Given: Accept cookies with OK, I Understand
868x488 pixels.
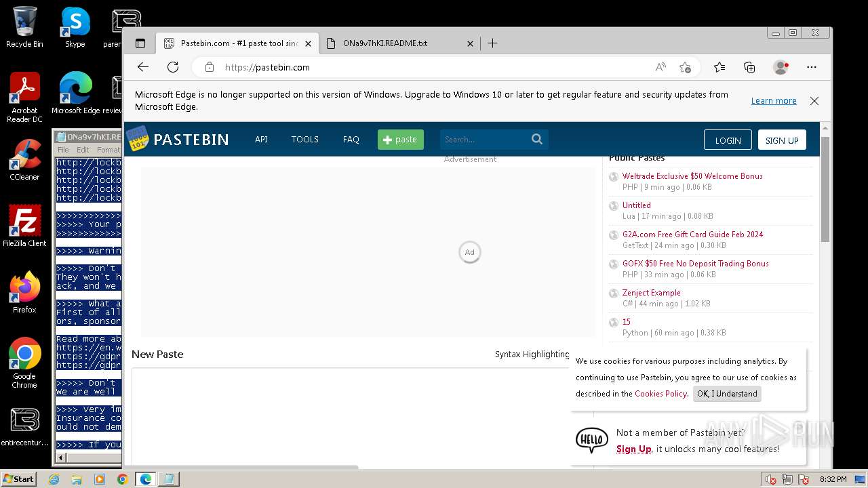Looking at the screenshot, I should point(727,394).
